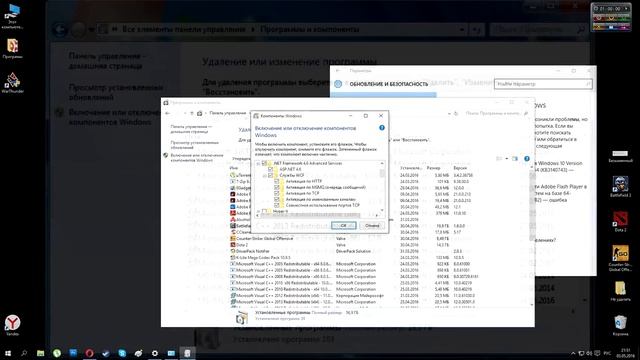Click Отмена in Components dialog

[372, 225]
